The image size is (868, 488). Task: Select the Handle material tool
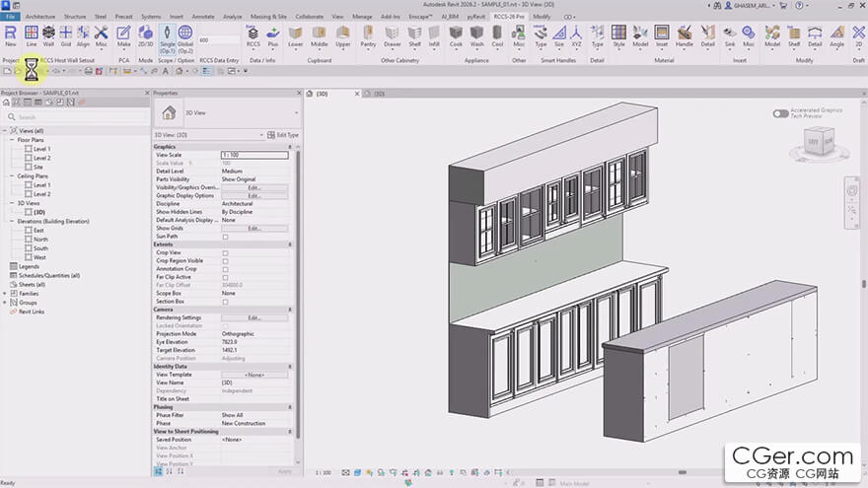point(684,36)
